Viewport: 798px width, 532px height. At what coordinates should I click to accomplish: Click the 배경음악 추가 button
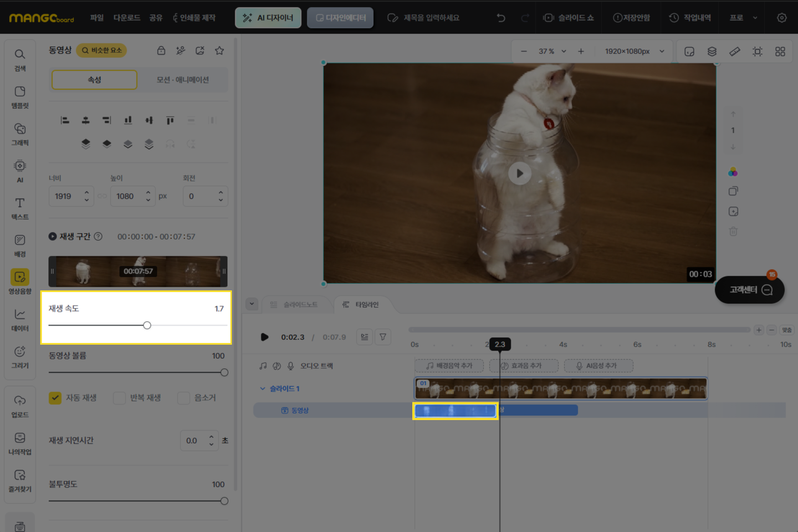pos(449,366)
